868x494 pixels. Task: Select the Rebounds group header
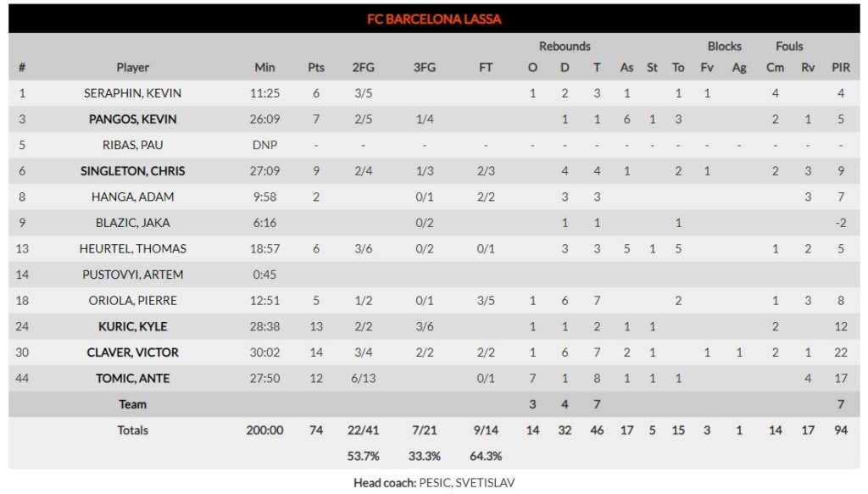tap(565, 47)
